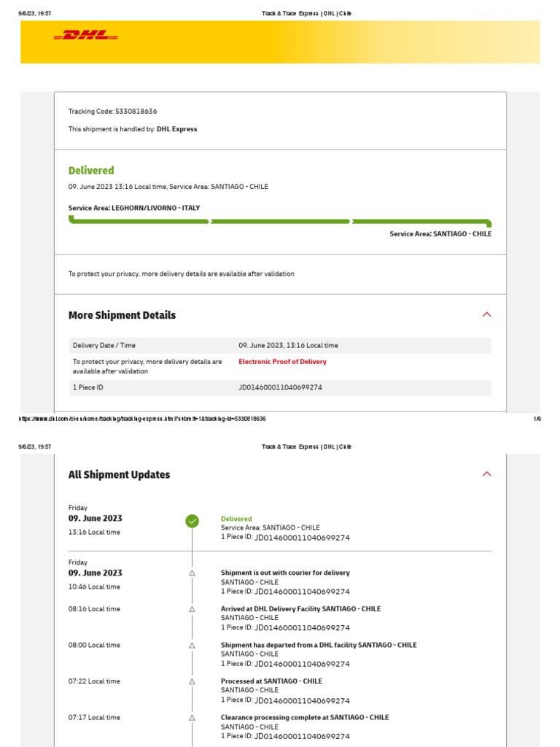Click the large green Delivered status heading

tap(91, 171)
